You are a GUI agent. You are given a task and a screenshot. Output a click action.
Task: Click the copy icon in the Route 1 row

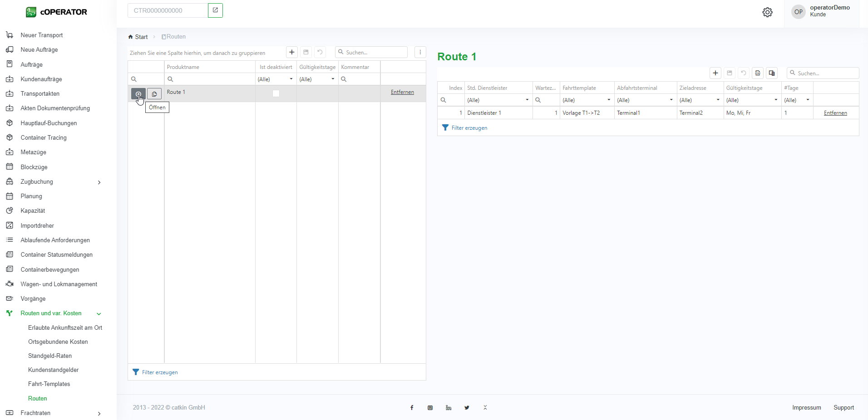[x=154, y=94]
